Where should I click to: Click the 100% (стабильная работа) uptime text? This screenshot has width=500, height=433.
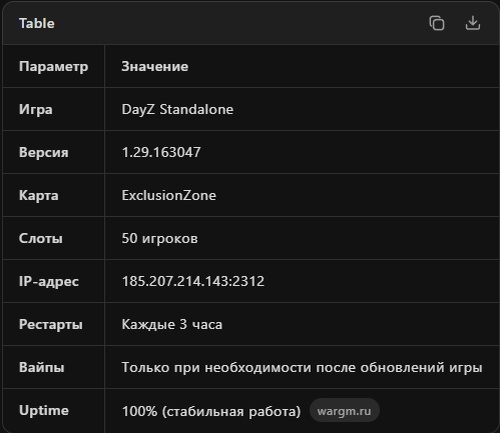coord(211,411)
